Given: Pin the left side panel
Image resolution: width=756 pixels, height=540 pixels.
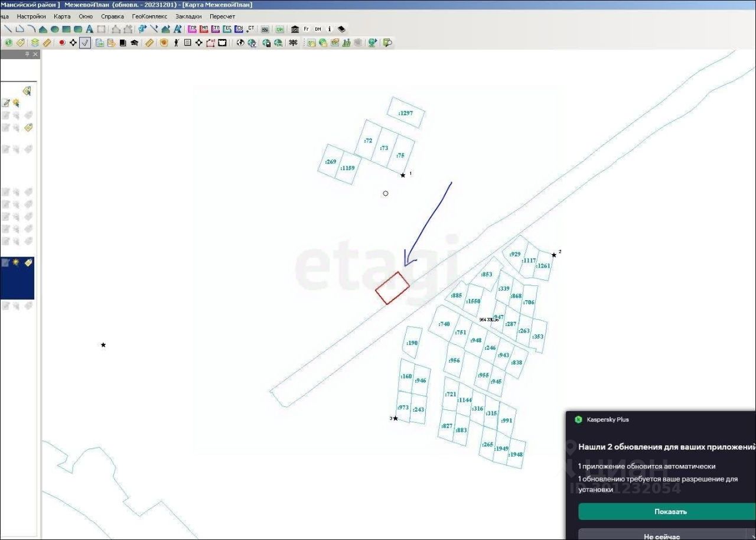Looking at the screenshot, I should pyautogui.click(x=27, y=54).
